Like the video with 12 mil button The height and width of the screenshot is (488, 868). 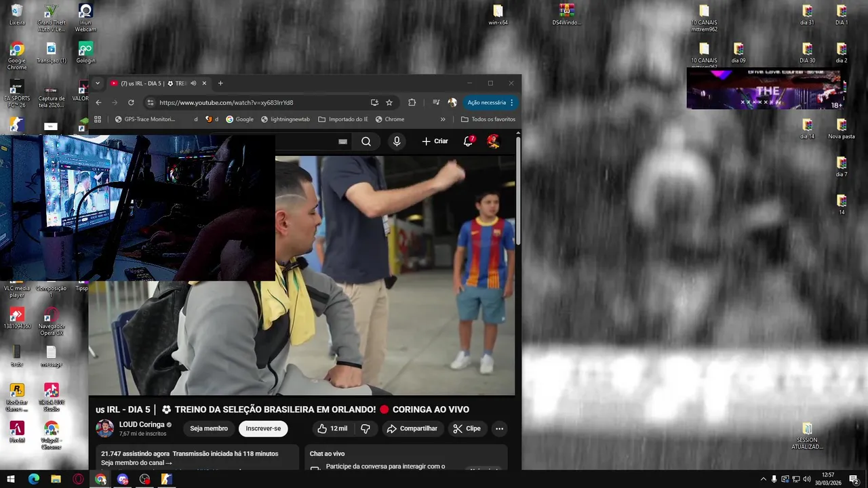pyautogui.click(x=332, y=428)
